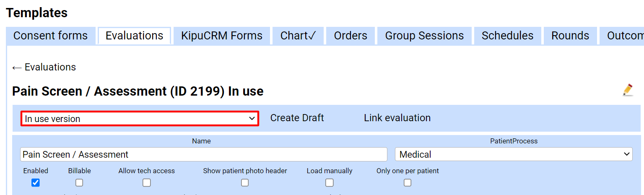Go back to Evaluations list

[x=44, y=67]
